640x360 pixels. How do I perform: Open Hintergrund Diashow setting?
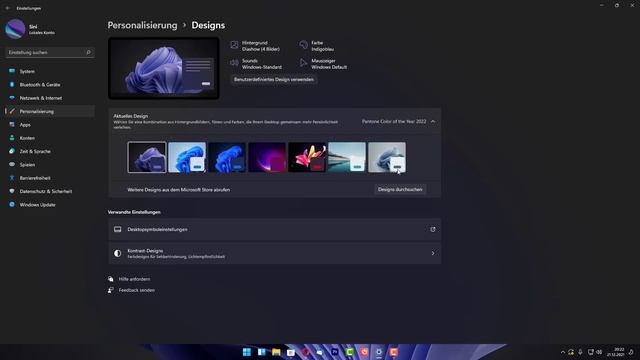(x=255, y=46)
